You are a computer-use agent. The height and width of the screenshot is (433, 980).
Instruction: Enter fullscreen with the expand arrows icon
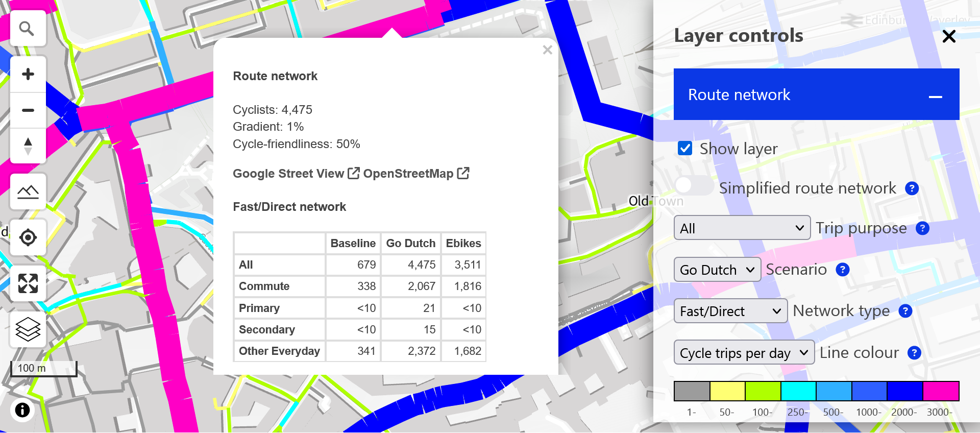pyautogui.click(x=28, y=283)
